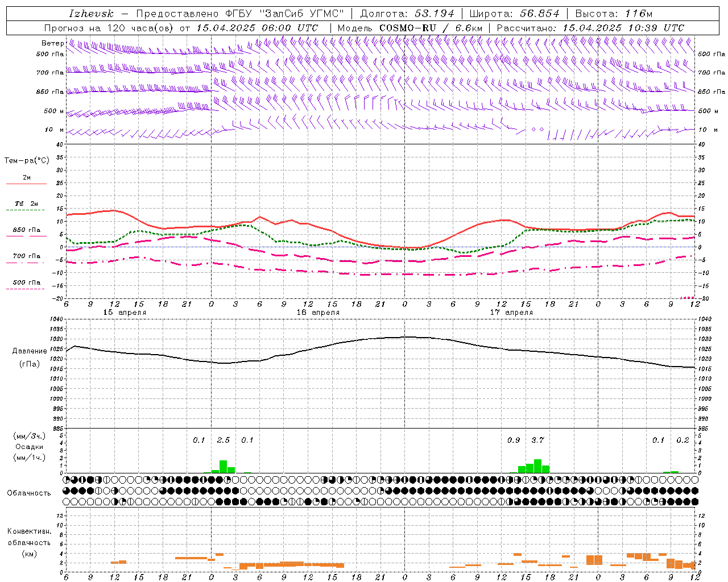Click the 'Рассчитано: 15.04.2025 10:39 UTC' timestamp
This screenshot has height=582, width=728.
click(x=590, y=28)
